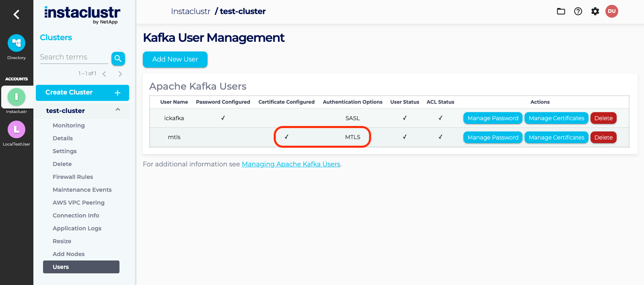This screenshot has height=285, width=644.
Task: Open the Directory icon
Action: click(16, 43)
